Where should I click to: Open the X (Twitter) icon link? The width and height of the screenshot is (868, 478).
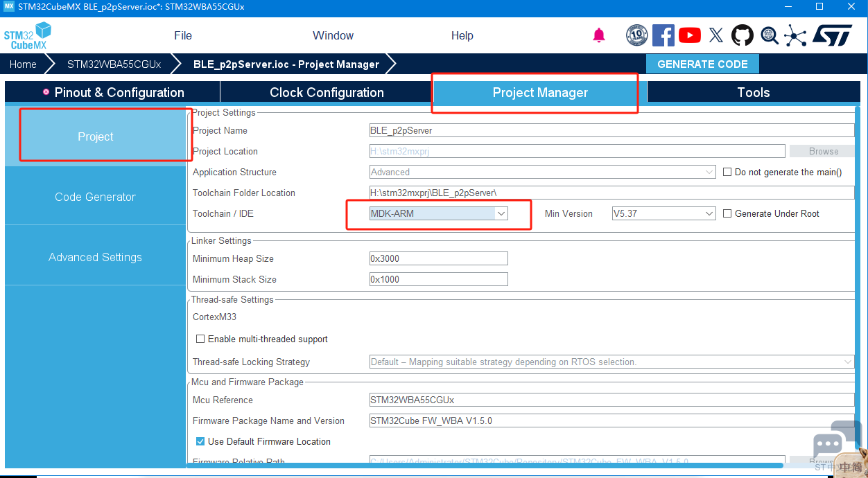[716, 35]
